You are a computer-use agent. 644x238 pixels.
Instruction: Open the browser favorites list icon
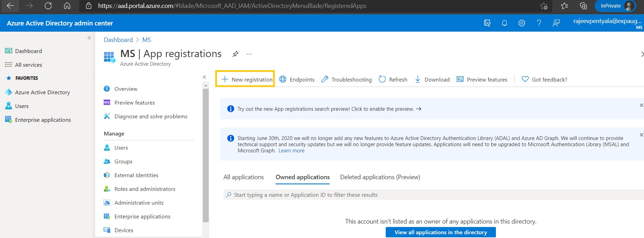[x=564, y=6]
